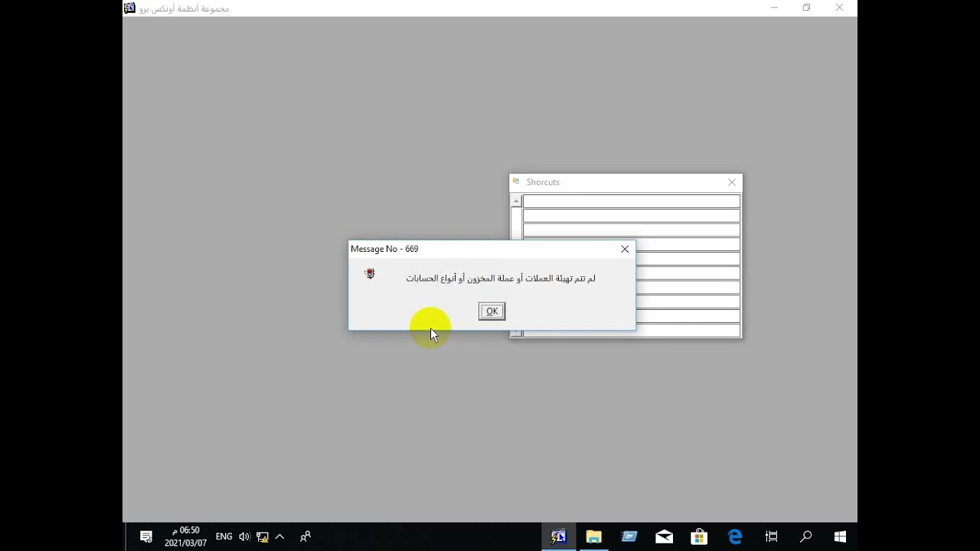The image size is (980, 551).
Task: Minimize the main Onyx Pro window
Action: [774, 8]
